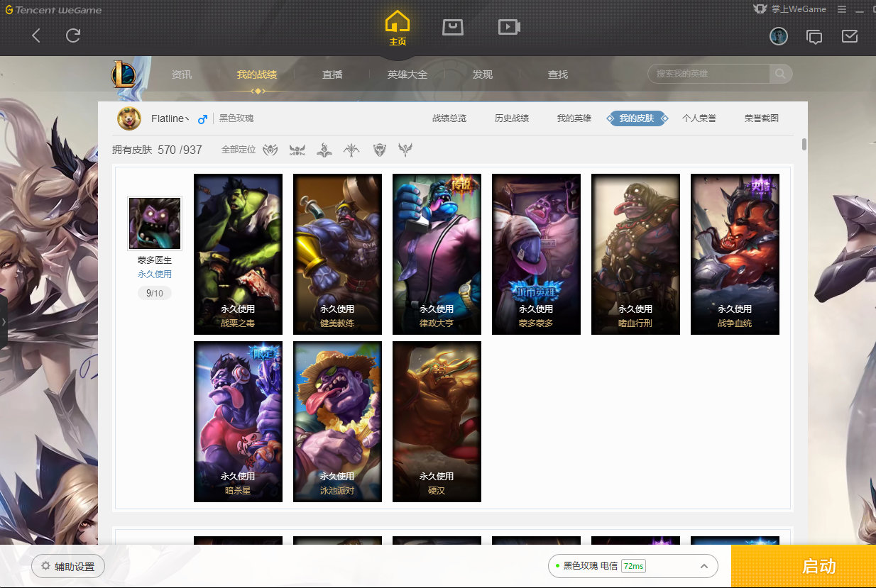This screenshot has width=876, height=588.
Task: Click the hero search input field
Action: point(708,74)
